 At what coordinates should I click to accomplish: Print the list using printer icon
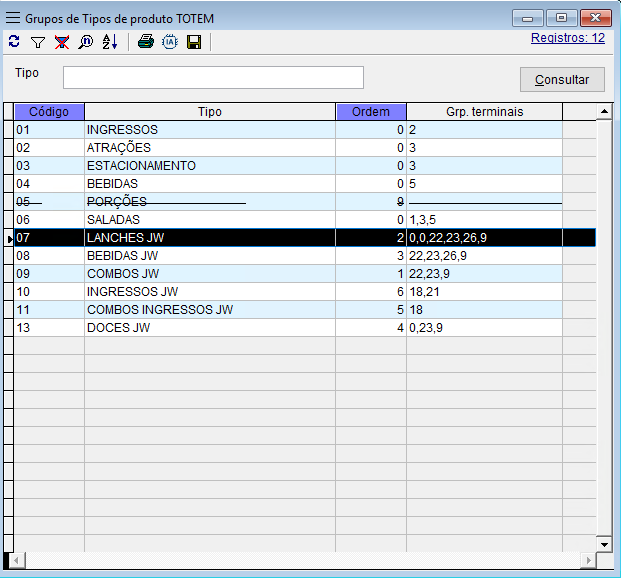(146, 42)
